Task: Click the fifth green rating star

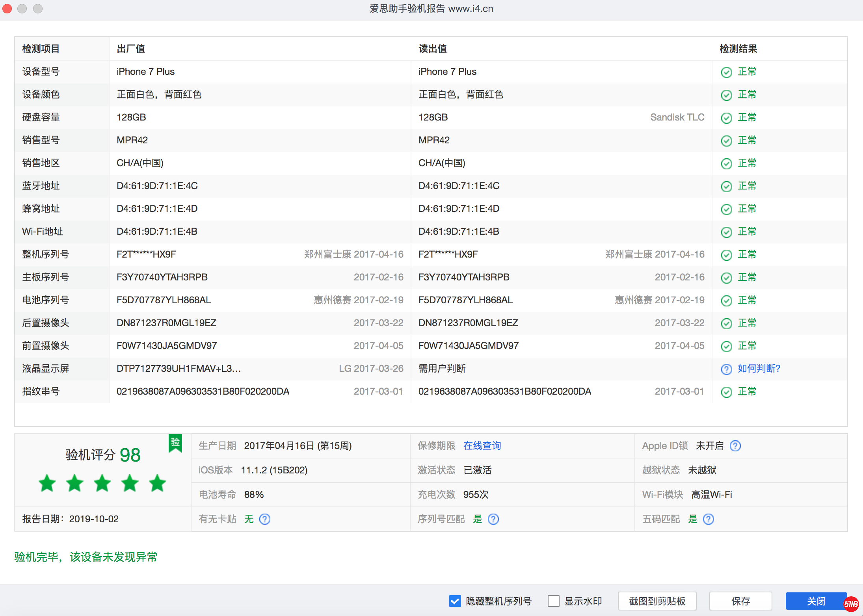Action: (x=158, y=484)
